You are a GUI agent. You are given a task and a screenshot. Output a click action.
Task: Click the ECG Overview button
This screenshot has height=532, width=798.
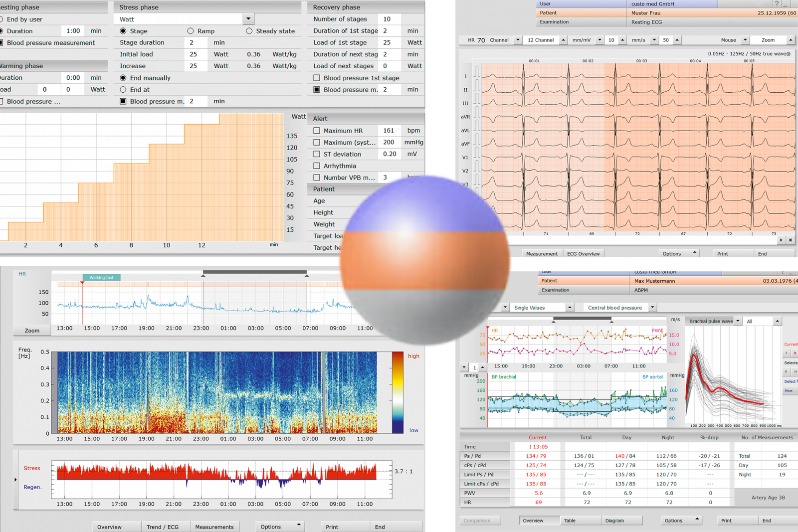coord(584,253)
